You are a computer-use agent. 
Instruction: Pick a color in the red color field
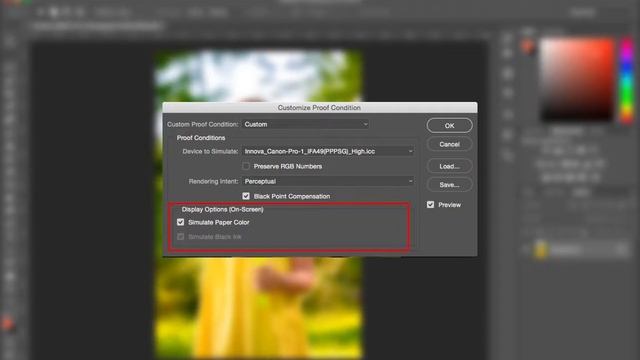[577, 79]
